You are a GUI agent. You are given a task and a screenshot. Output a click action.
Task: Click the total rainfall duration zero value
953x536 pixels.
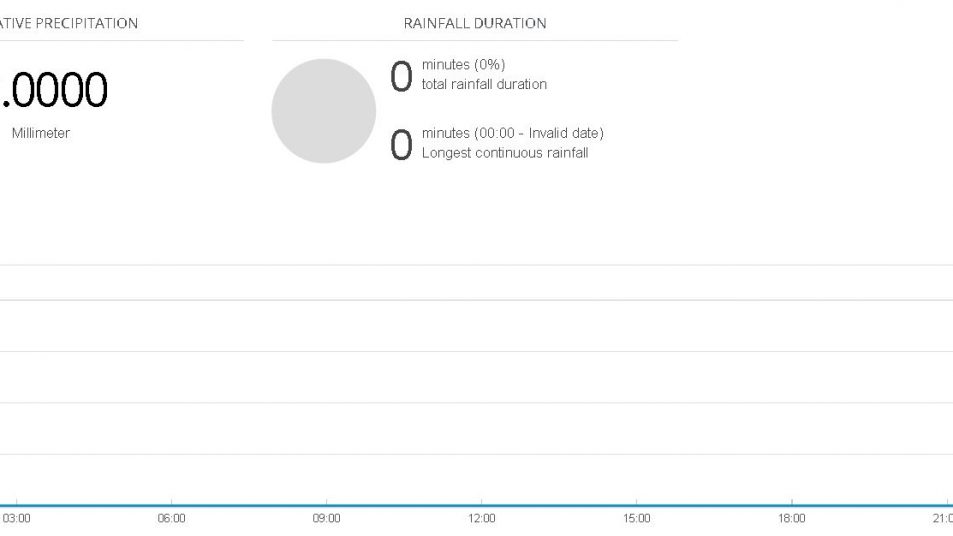pyautogui.click(x=401, y=77)
